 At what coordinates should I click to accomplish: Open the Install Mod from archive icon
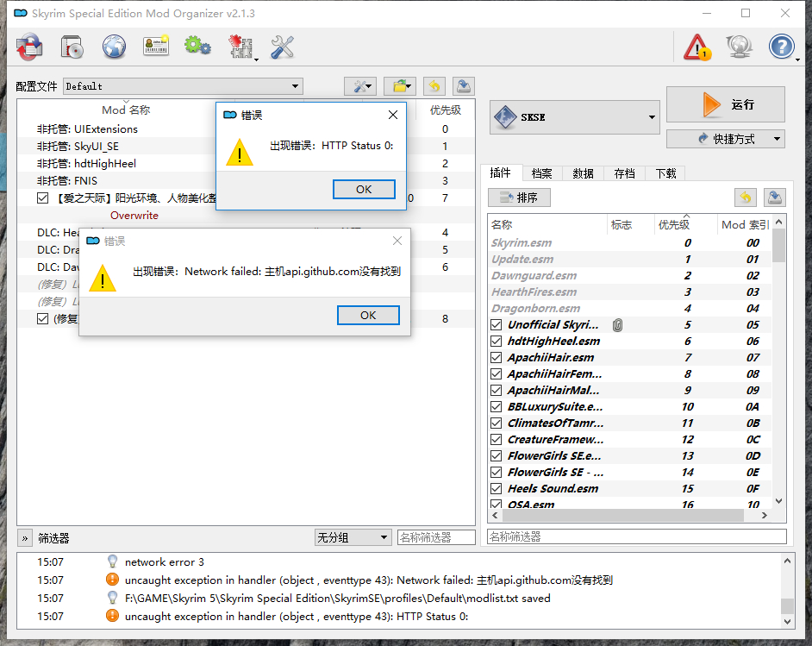pyautogui.click(x=29, y=47)
